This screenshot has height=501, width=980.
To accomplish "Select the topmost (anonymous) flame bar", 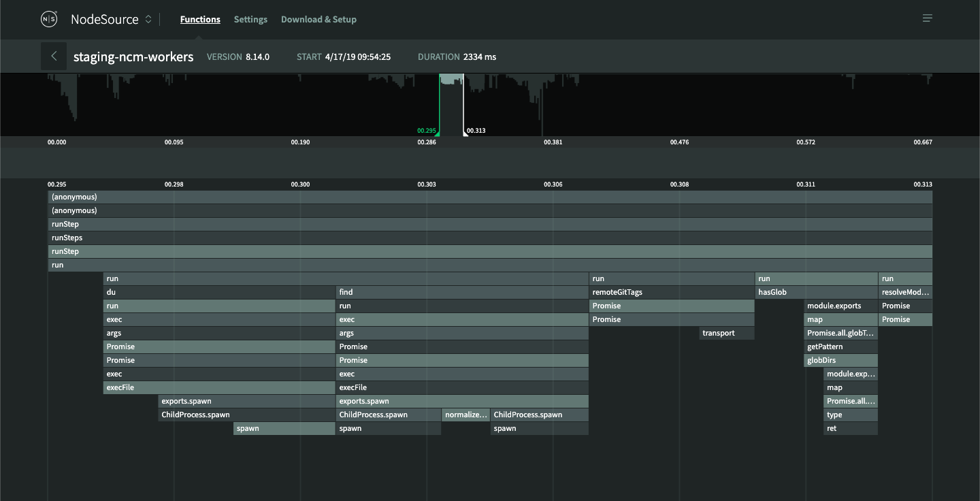I will pos(490,197).
